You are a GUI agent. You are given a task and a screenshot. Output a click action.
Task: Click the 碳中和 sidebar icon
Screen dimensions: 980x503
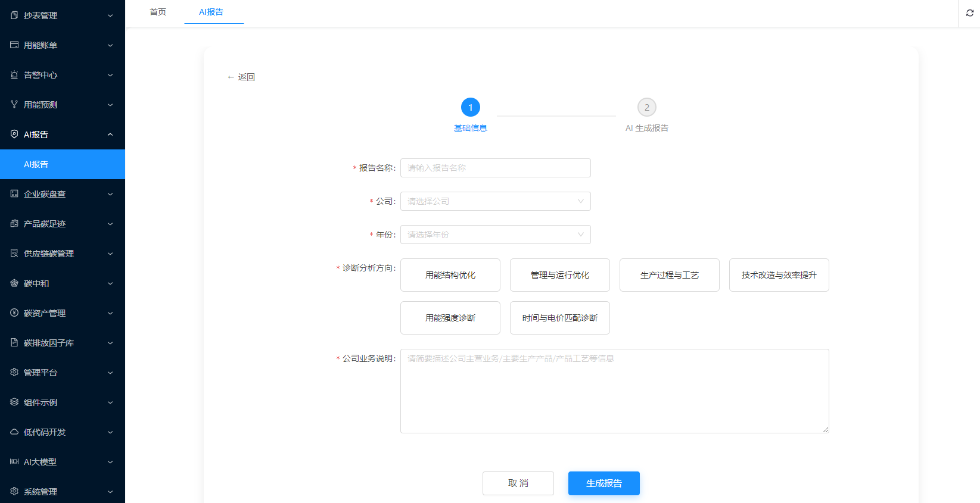(14, 283)
